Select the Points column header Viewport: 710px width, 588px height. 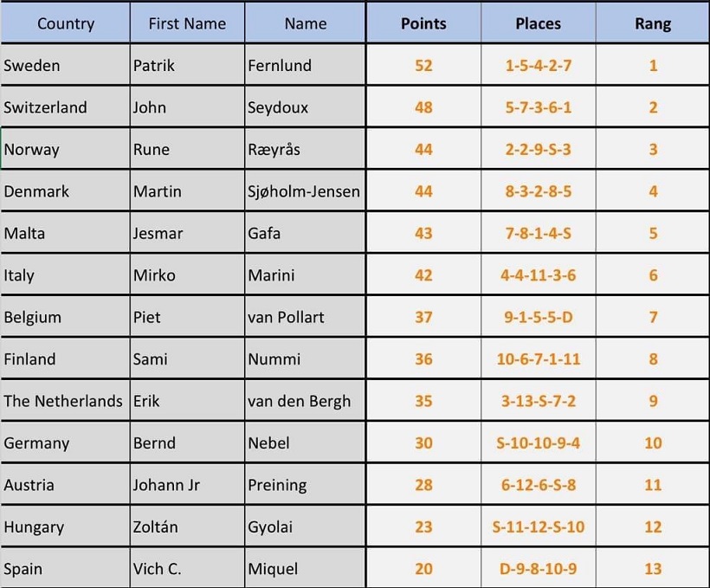(x=423, y=23)
